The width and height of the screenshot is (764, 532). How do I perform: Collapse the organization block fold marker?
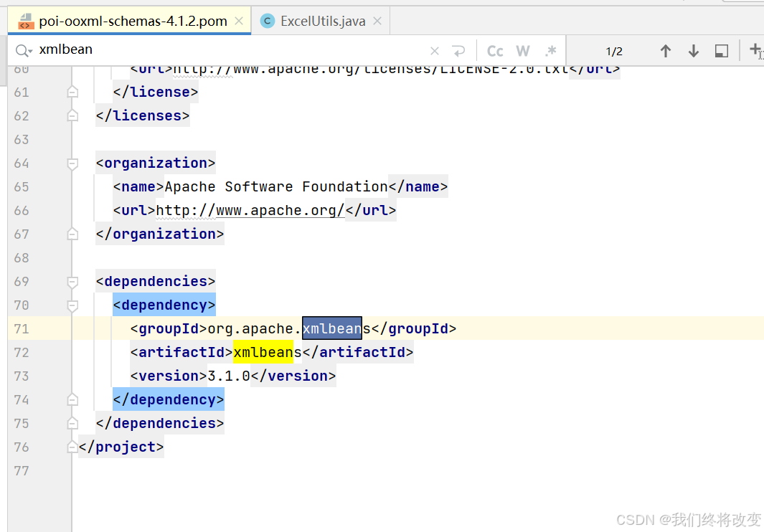[x=72, y=163]
